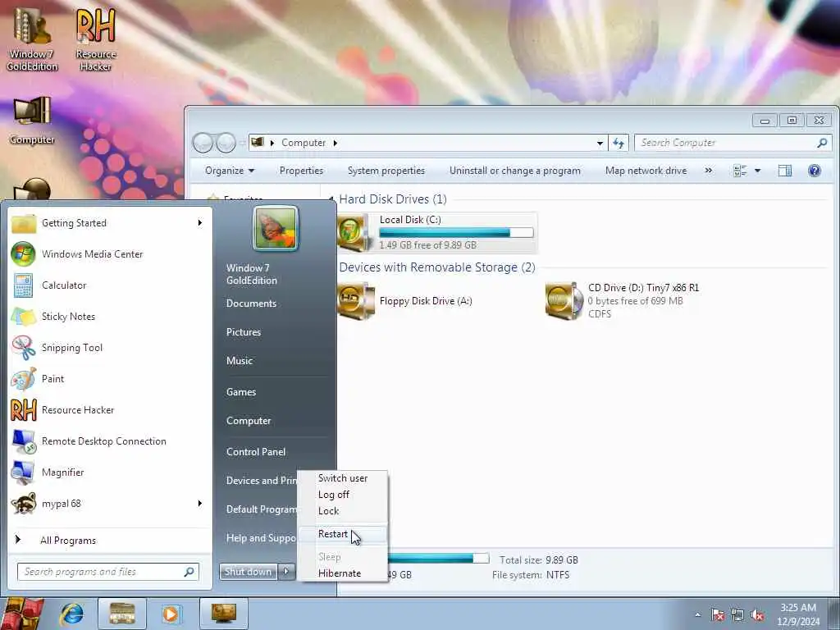Click the muted volume tray icon
840x630 pixels.
click(757, 615)
